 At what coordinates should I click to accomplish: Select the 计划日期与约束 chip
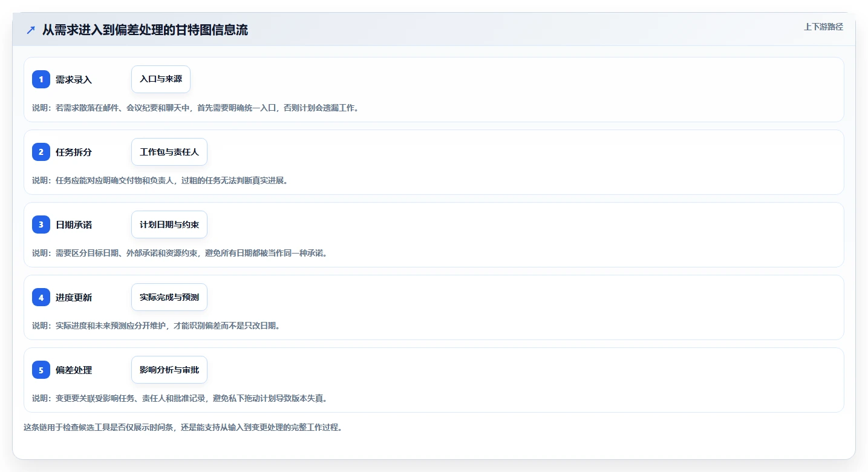(x=169, y=225)
